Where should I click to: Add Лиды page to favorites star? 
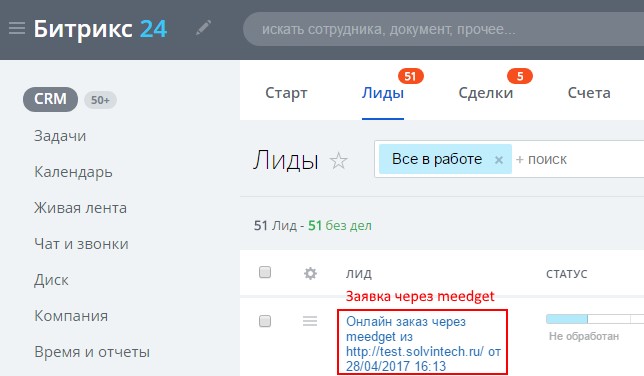[x=338, y=161]
